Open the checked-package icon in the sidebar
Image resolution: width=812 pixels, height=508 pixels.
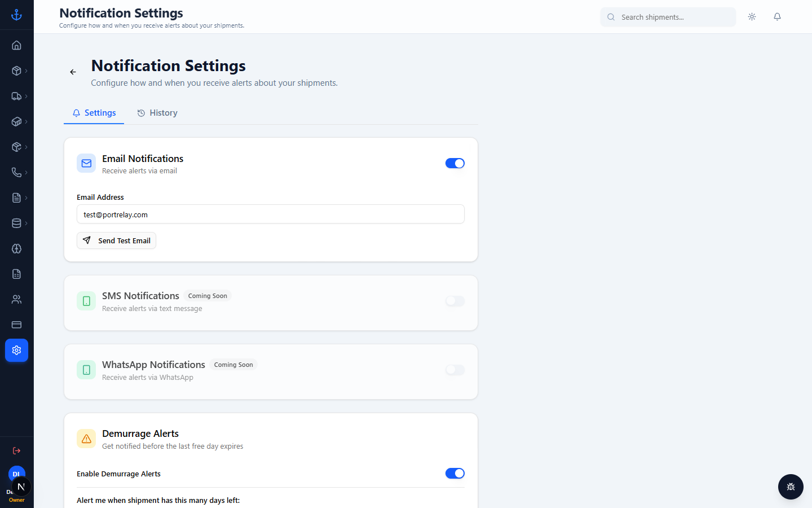(x=16, y=147)
